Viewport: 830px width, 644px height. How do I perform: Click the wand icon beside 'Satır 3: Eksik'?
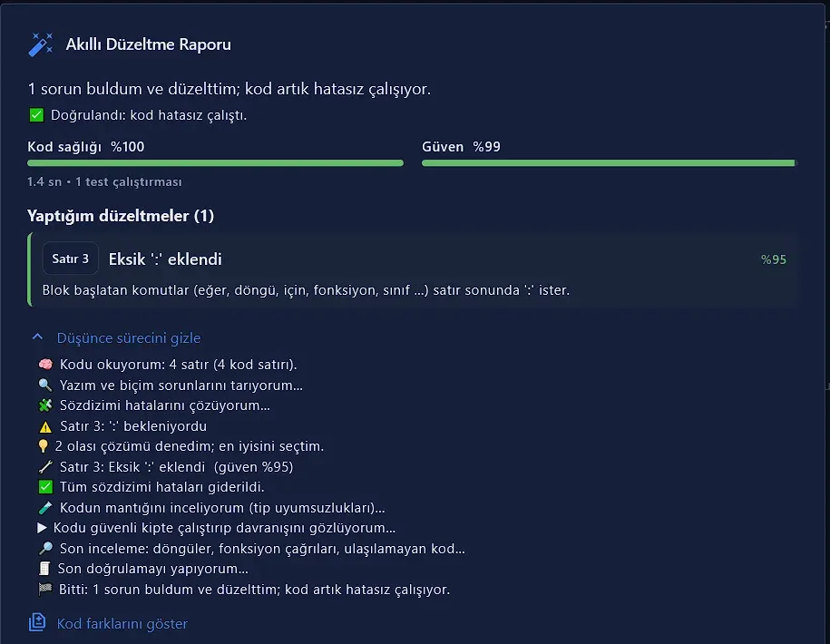tap(45, 467)
